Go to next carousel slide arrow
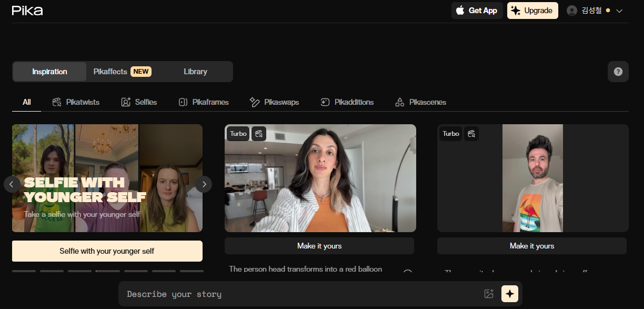This screenshot has height=309, width=644. click(x=204, y=184)
